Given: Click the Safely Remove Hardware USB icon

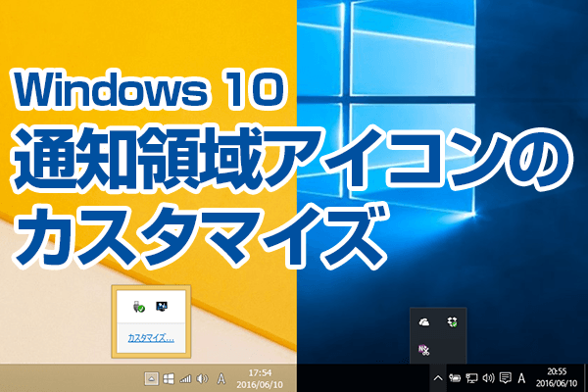Looking at the screenshot, I should tap(139, 307).
